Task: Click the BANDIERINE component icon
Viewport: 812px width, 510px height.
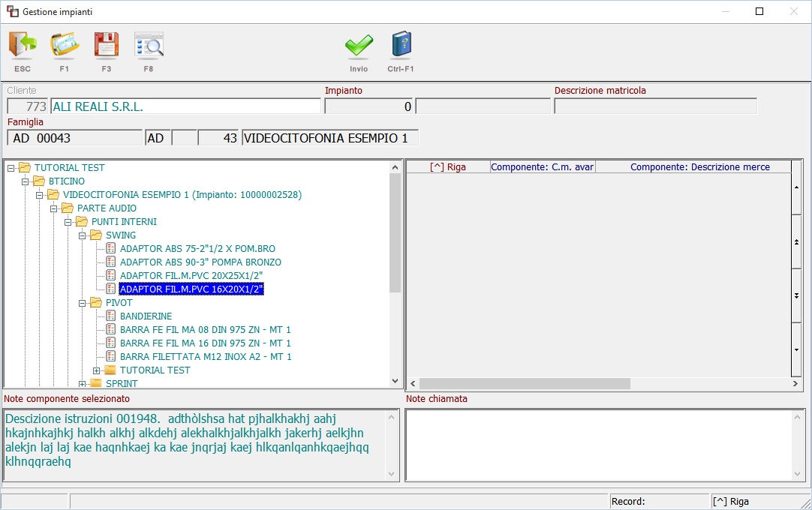Action: (x=111, y=316)
